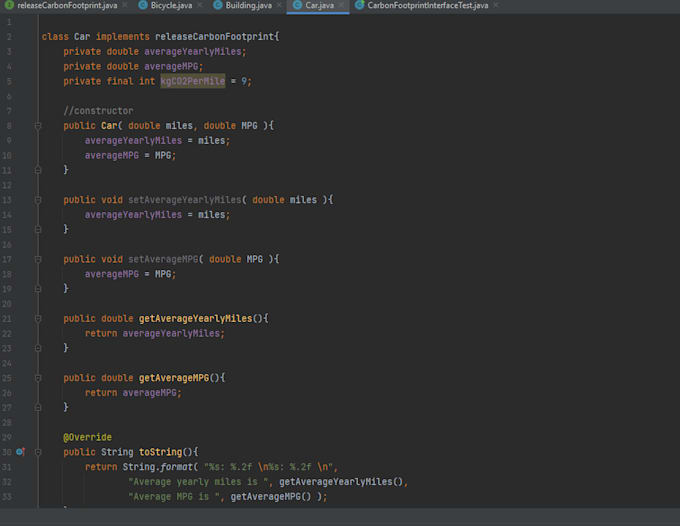Image resolution: width=680 pixels, height=526 pixels.
Task: Close the Car.java tab
Action: (342, 5)
